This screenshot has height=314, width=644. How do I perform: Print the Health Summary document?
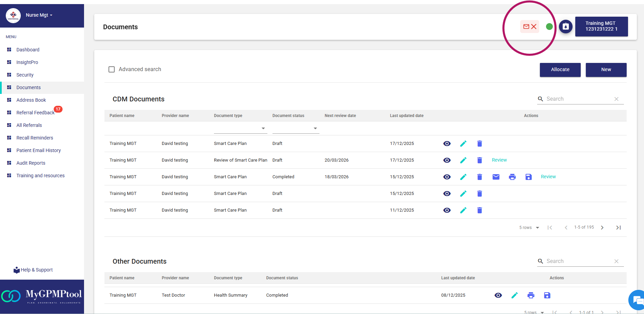click(x=531, y=295)
